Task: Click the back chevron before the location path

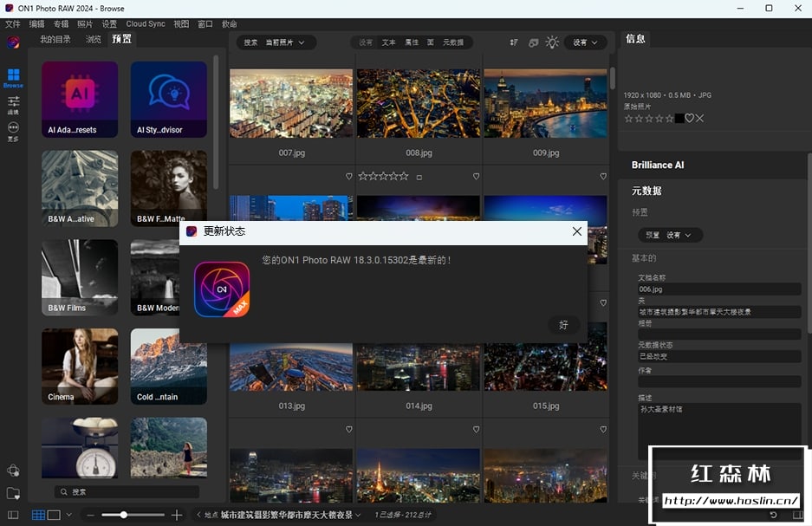Action: tap(198, 515)
